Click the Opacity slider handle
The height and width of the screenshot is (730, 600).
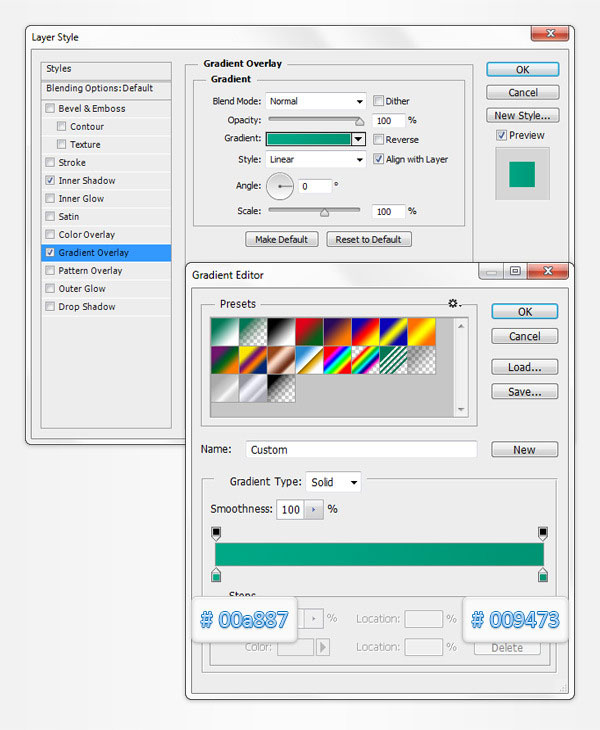[359, 122]
